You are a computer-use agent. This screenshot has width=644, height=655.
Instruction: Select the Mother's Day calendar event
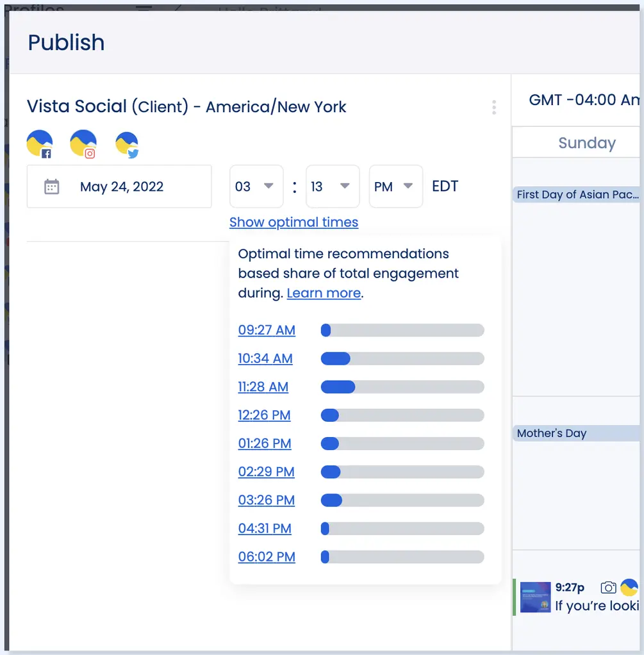[x=551, y=433]
